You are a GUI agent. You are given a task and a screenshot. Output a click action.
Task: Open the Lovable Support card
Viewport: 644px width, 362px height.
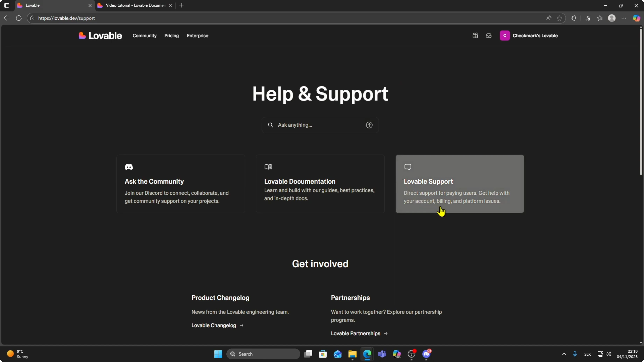pos(460,184)
